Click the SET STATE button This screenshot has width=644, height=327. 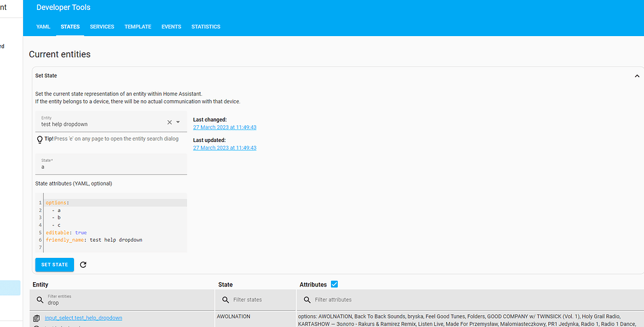(55, 265)
